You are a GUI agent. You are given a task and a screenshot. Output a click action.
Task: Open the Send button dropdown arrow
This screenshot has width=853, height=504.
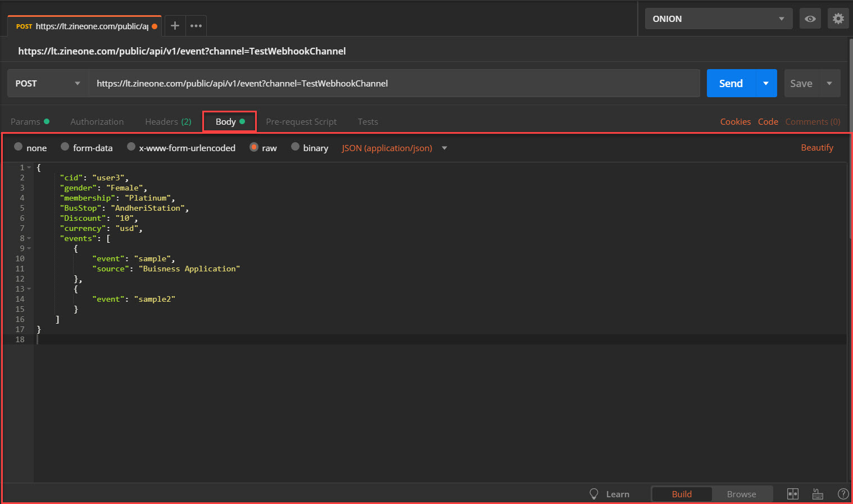[x=766, y=83]
